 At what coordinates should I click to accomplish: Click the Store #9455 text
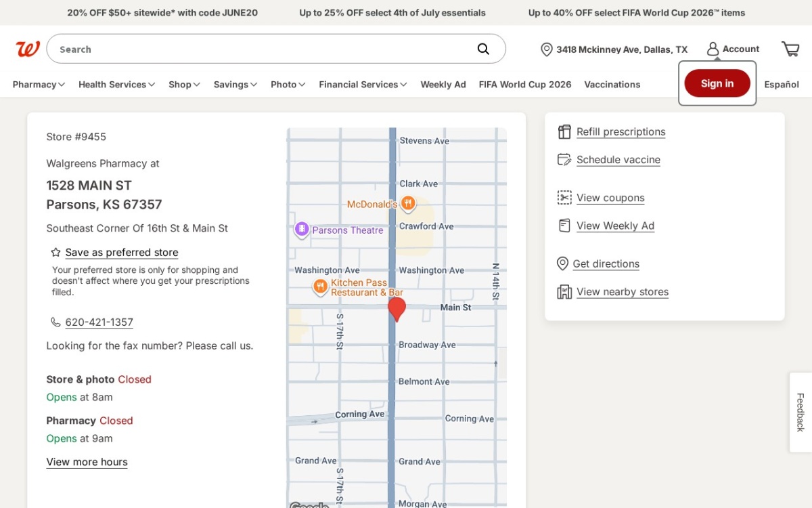76,137
